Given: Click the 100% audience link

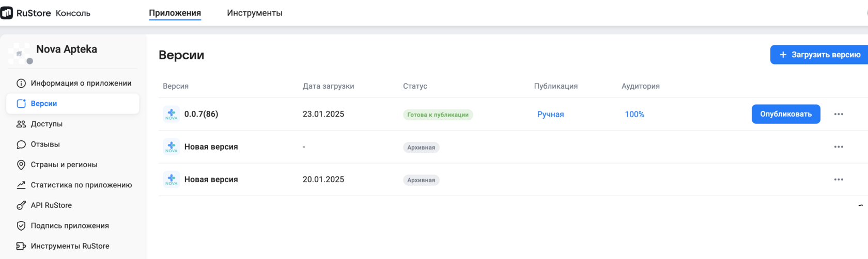Looking at the screenshot, I should coord(634,115).
